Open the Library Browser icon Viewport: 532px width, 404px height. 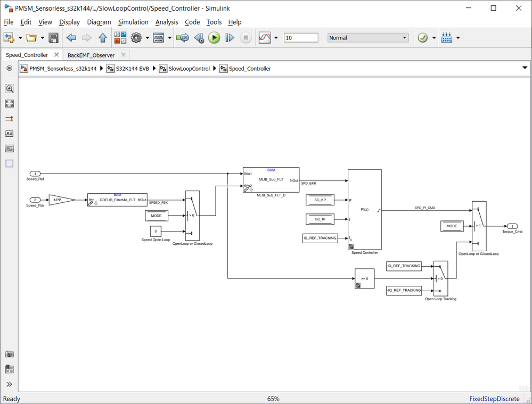120,38
